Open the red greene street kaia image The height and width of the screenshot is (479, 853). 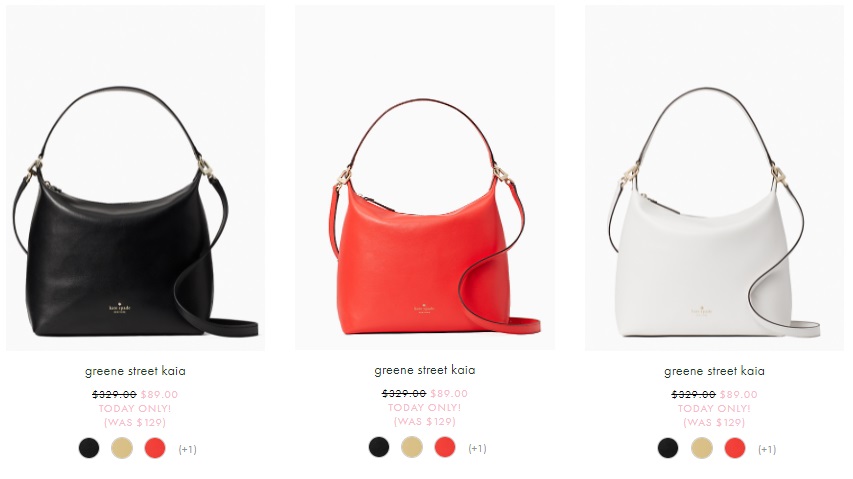pos(425,177)
